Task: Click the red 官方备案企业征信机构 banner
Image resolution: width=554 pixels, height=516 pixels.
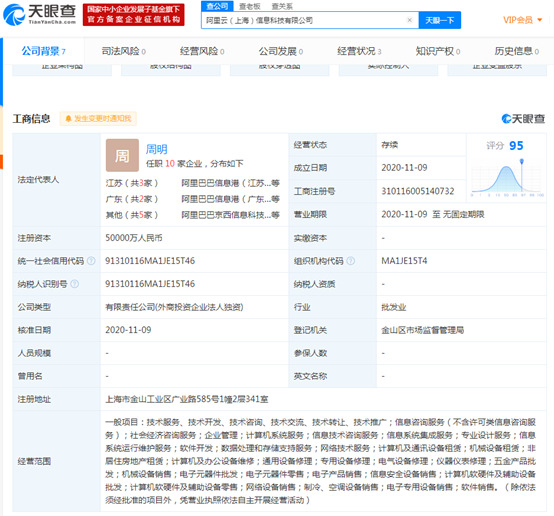Action: [134, 14]
